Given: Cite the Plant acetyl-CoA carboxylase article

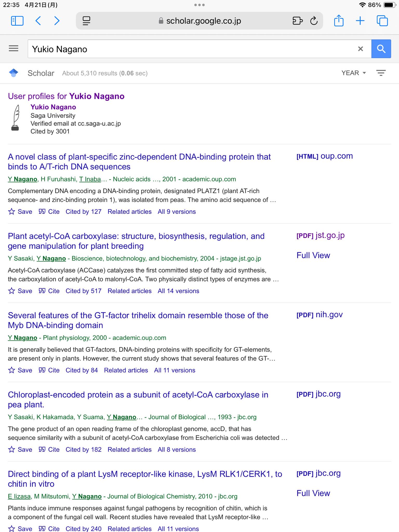Looking at the screenshot, I should point(49,291).
